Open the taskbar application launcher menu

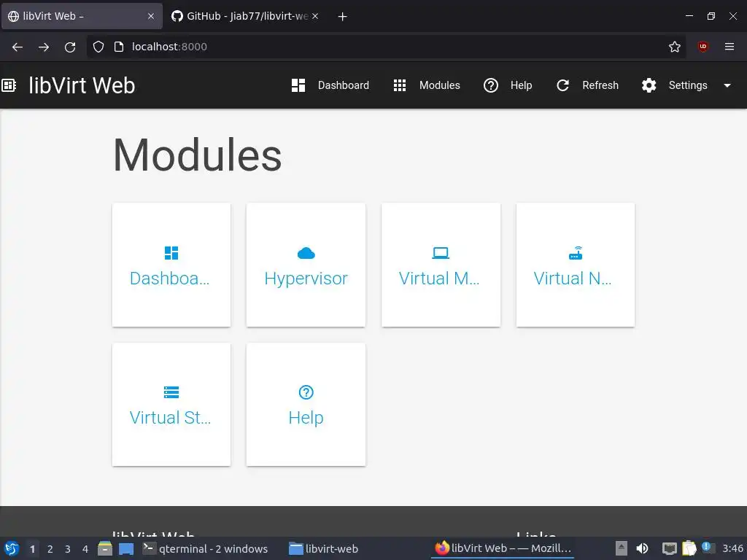tap(12, 548)
